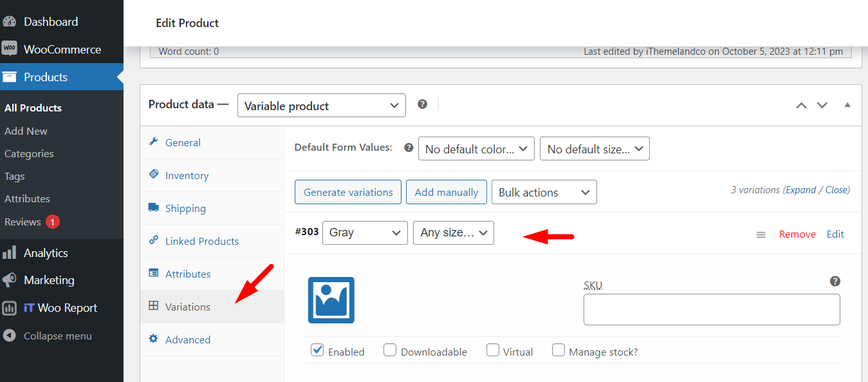Screen dimensions: 868x382
Task: Open the Gray color variation dropdown
Action: (365, 233)
